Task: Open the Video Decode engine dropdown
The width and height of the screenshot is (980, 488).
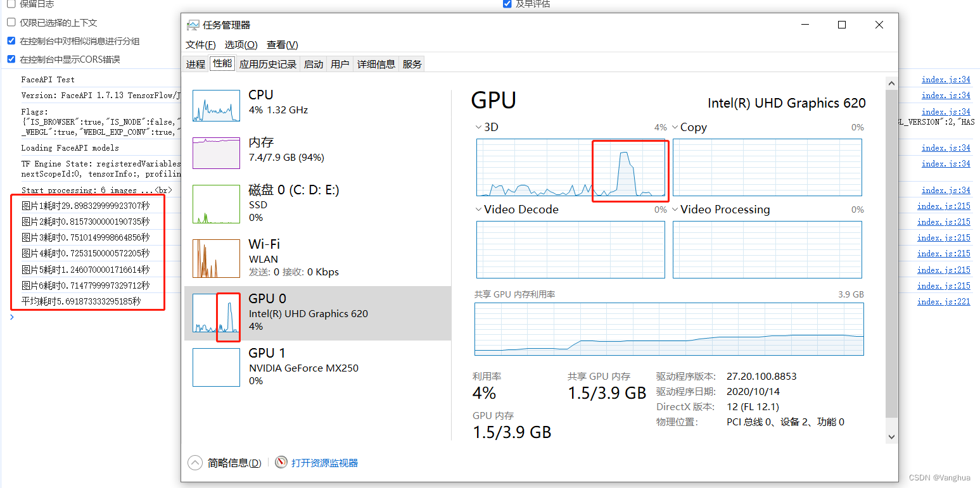Action: pyautogui.click(x=479, y=210)
